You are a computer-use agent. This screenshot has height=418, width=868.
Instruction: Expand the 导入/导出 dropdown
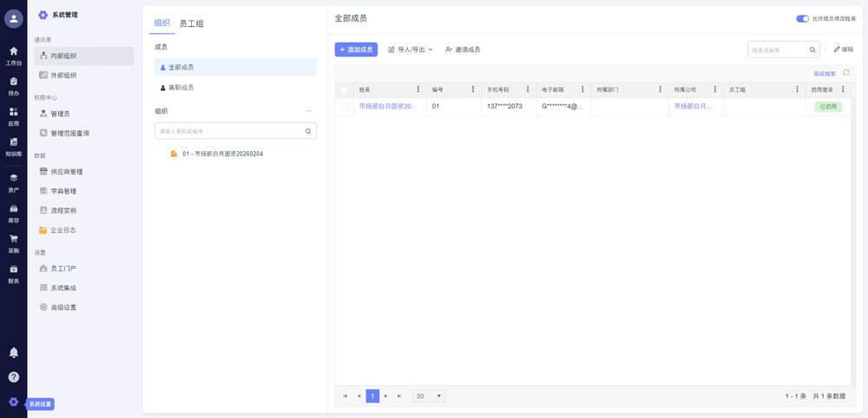tap(410, 50)
